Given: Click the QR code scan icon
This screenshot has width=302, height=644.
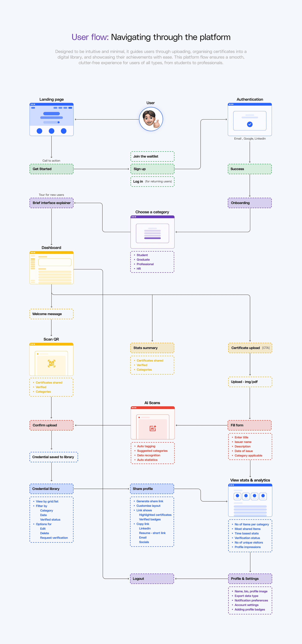Looking at the screenshot, I should [x=51, y=364].
